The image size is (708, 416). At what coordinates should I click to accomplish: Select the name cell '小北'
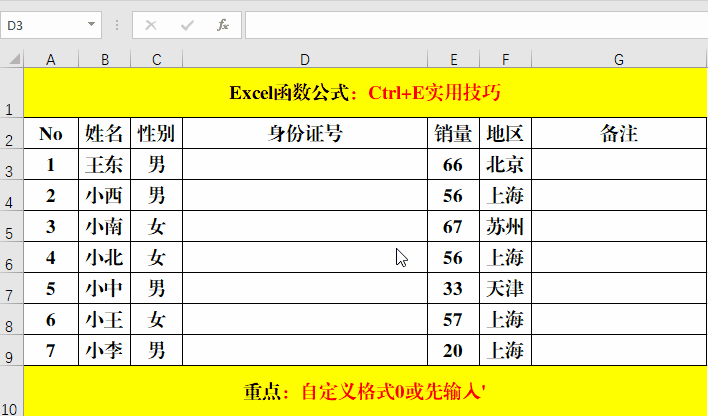coord(105,257)
